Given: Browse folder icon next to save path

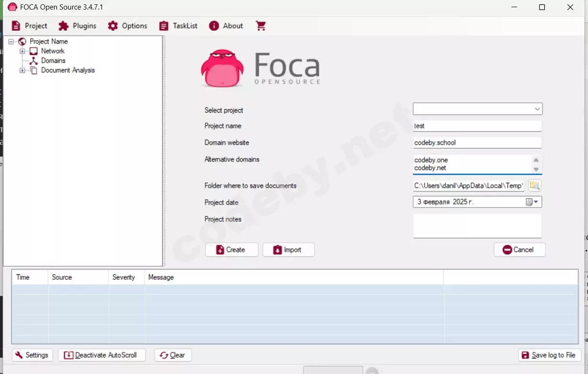Looking at the screenshot, I should point(535,185).
